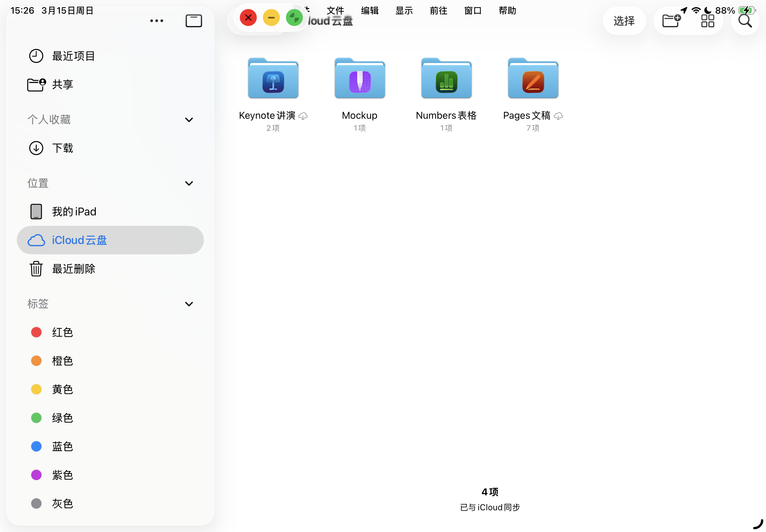Open the sidebar three-dots more menu
Image resolution: width=766 pixels, height=532 pixels.
156,21
